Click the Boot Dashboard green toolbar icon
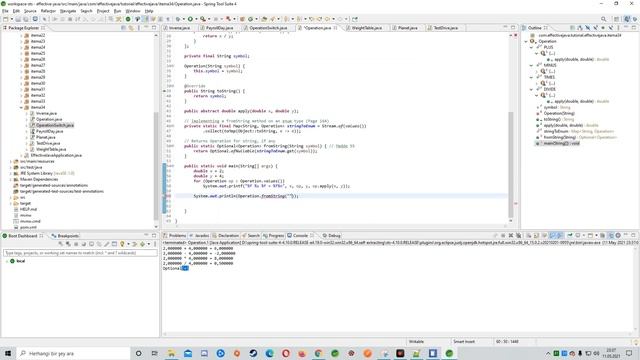Viewport: 640px width, 360px height. [128, 19]
